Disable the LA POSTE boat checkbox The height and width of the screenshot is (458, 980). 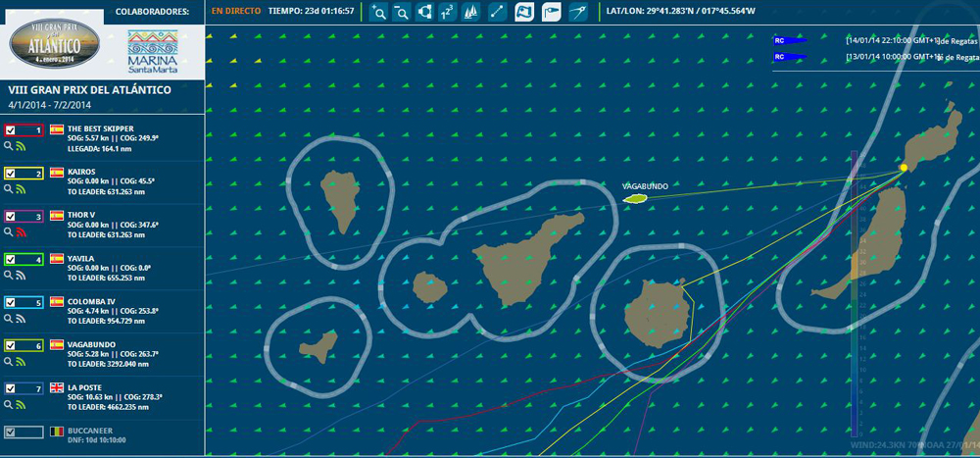(10, 388)
